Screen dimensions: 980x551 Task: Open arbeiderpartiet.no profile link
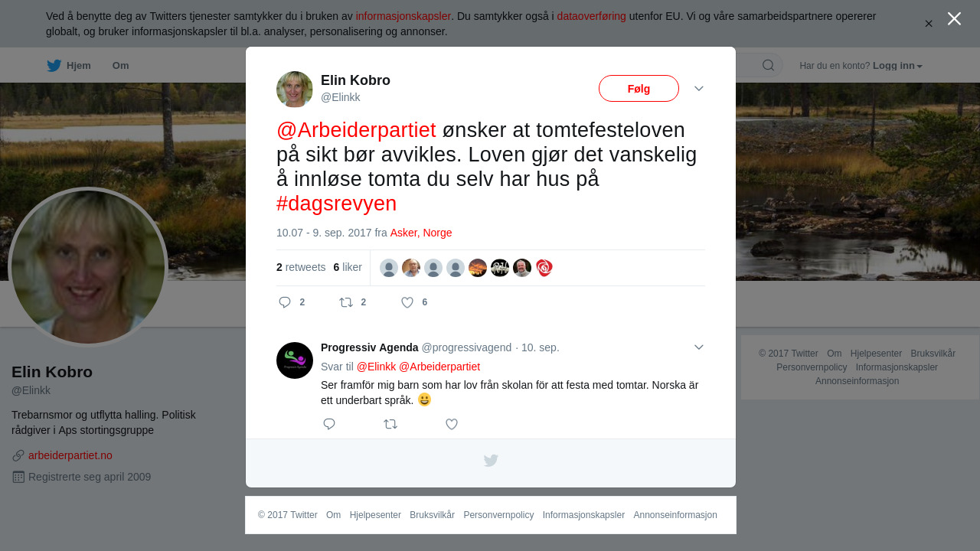coord(70,455)
